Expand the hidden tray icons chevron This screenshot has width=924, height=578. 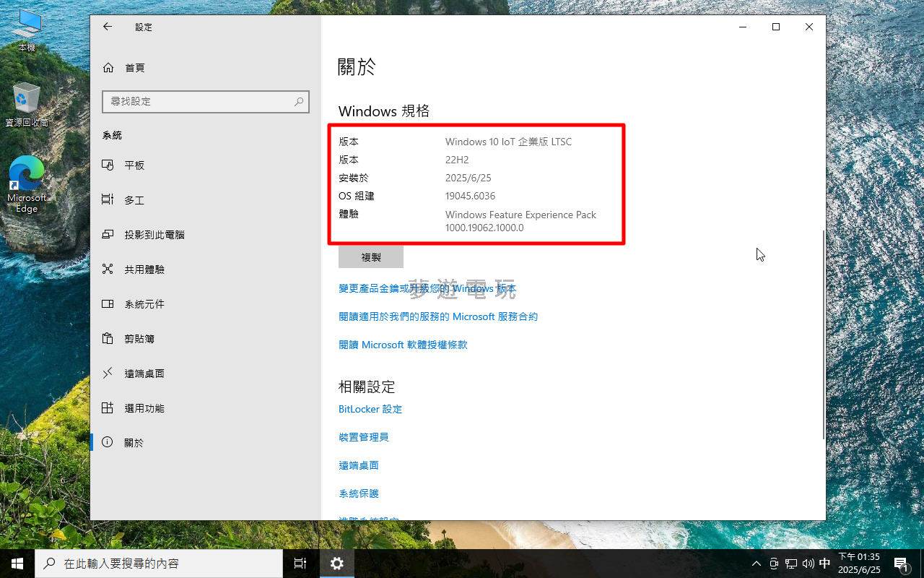tap(757, 564)
